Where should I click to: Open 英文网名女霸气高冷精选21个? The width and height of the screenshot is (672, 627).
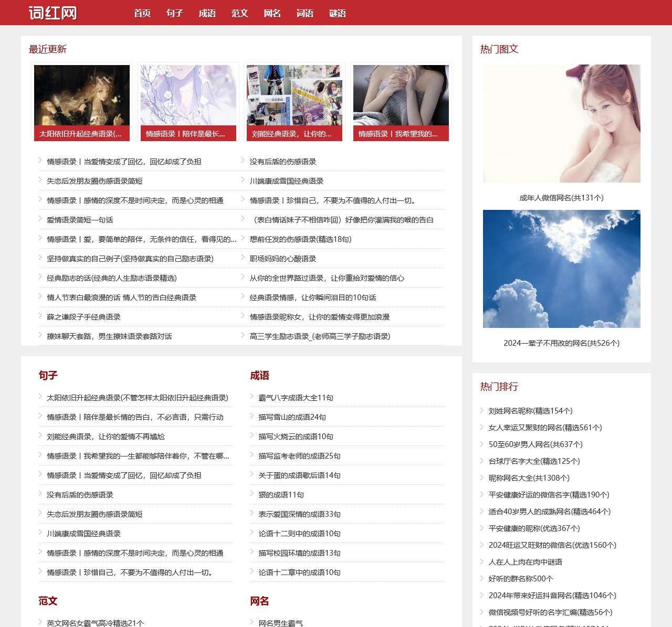(95, 623)
